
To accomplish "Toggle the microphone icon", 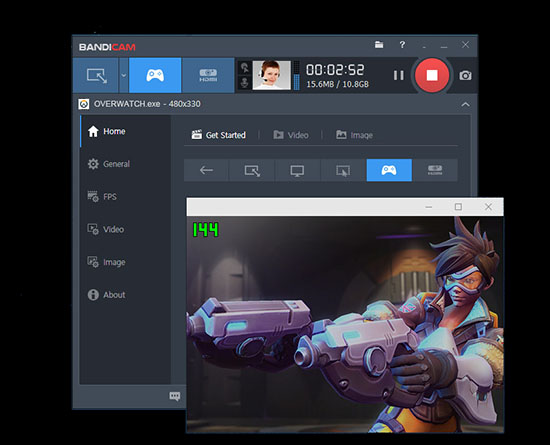I will (244, 83).
